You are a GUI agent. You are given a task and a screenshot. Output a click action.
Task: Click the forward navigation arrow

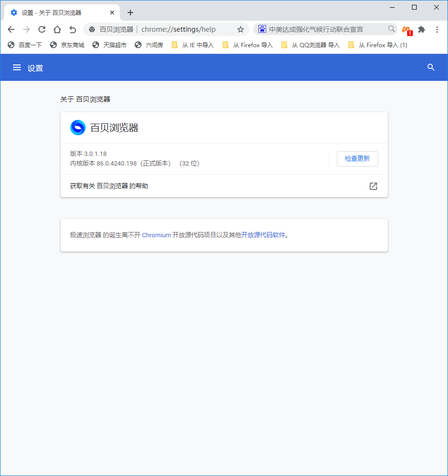coord(26,29)
